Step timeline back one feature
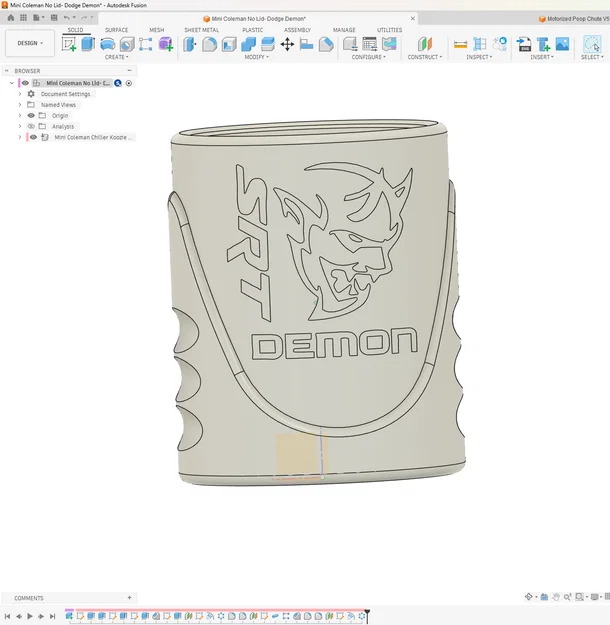Viewport: 610px width, 625px height. [x=19, y=616]
